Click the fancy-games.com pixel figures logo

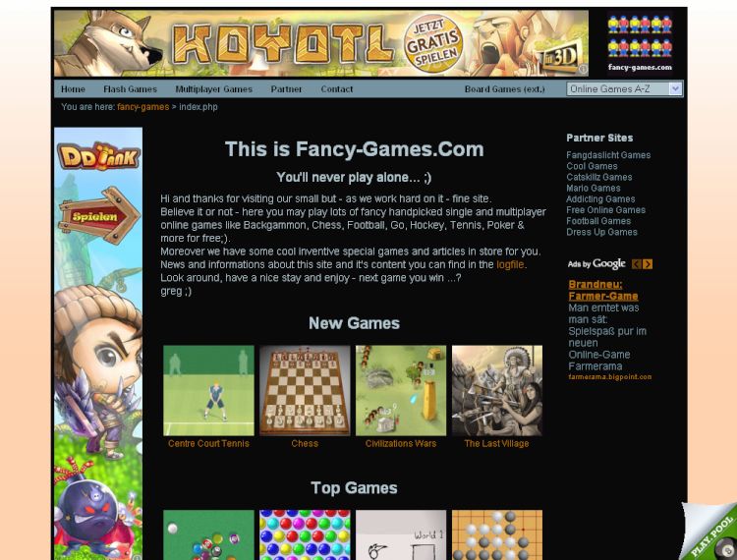tap(640, 43)
